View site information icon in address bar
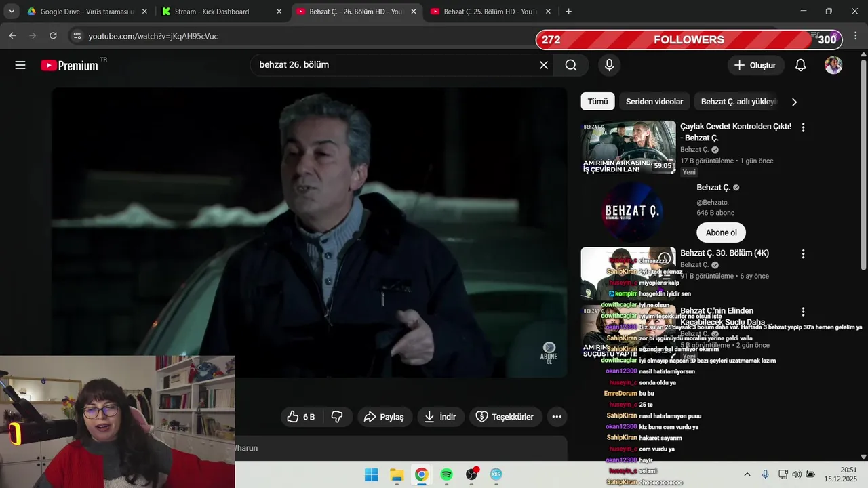The width and height of the screenshot is (868, 488). 77,36
